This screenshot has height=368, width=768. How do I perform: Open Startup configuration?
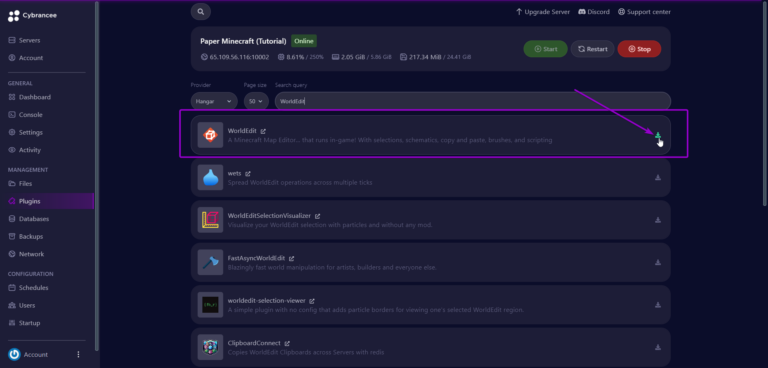tap(24, 323)
